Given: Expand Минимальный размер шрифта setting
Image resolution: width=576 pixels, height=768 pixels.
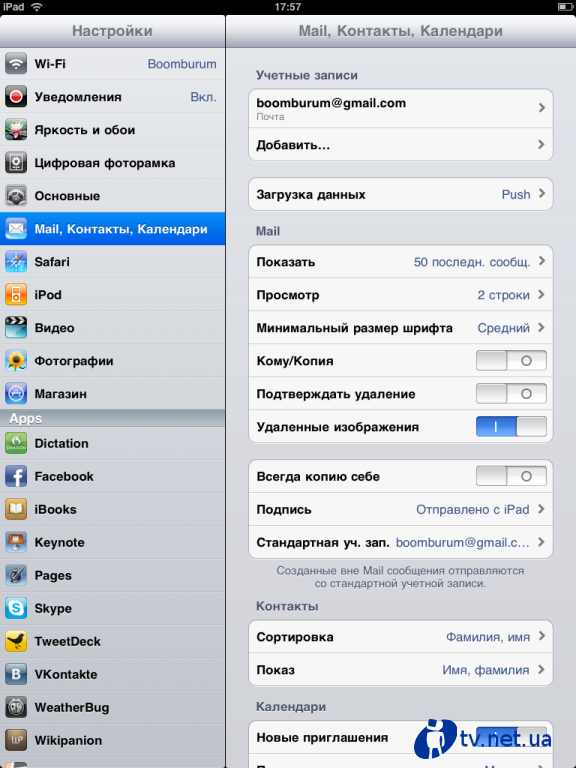Looking at the screenshot, I should [401, 328].
